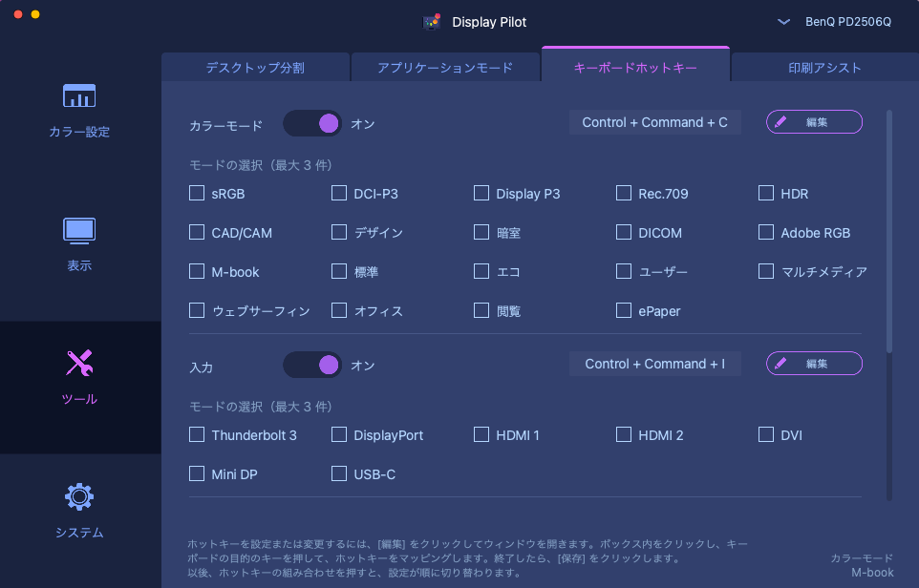Image resolution: width=919 pixels, height=588 pixels.
Task: Click the Display Pilot app logo icon
Action: point(432,22)
